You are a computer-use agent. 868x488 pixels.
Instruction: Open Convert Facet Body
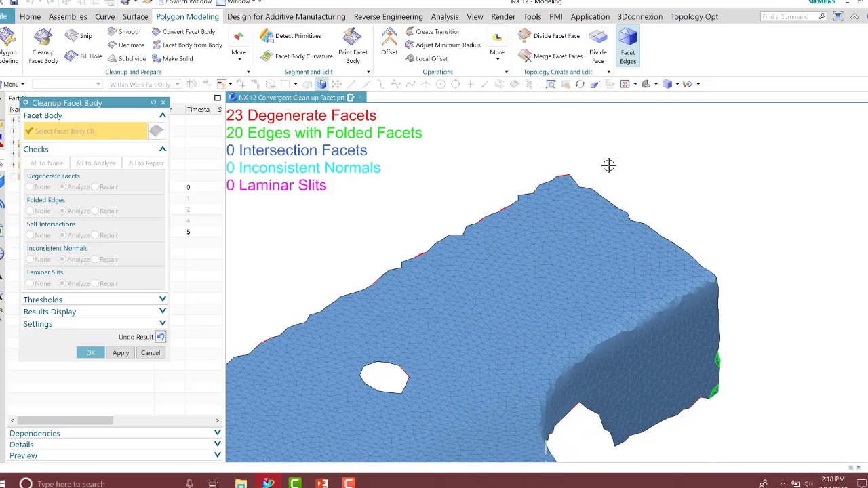(x=183, y=32)
